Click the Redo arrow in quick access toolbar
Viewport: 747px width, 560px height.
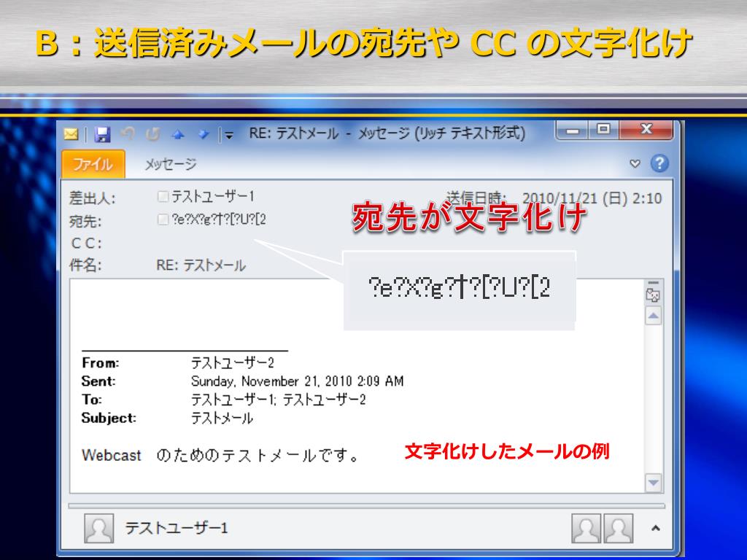(152, 134)
